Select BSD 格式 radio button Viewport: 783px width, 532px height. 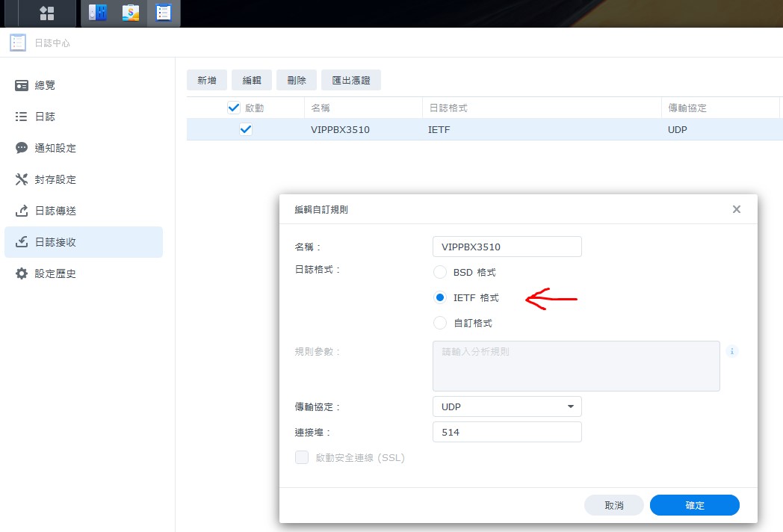[440, 272]
